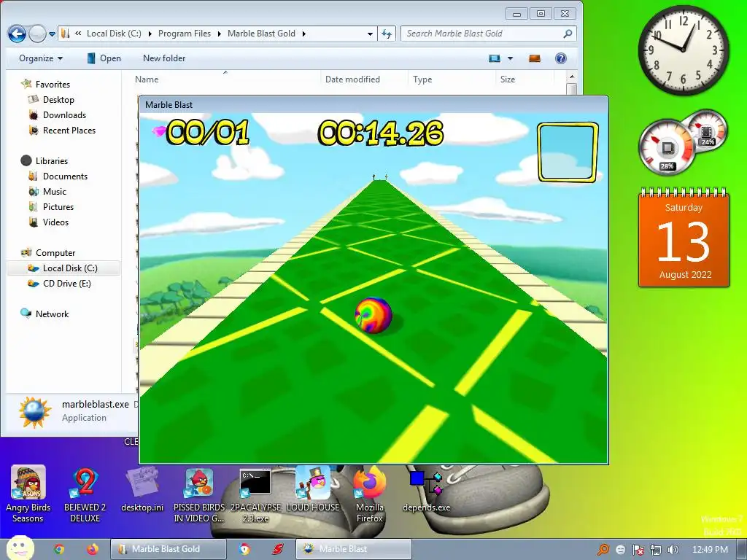Click the game timer 00:14.26
The height and width of the screenshot is (560, 747).
[x=380, y=133]
